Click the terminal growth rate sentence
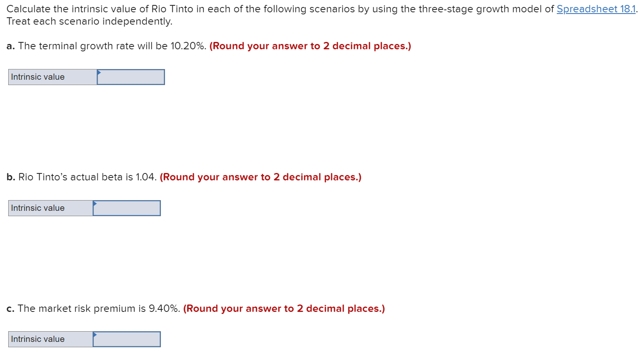 [x=111, y=46]
